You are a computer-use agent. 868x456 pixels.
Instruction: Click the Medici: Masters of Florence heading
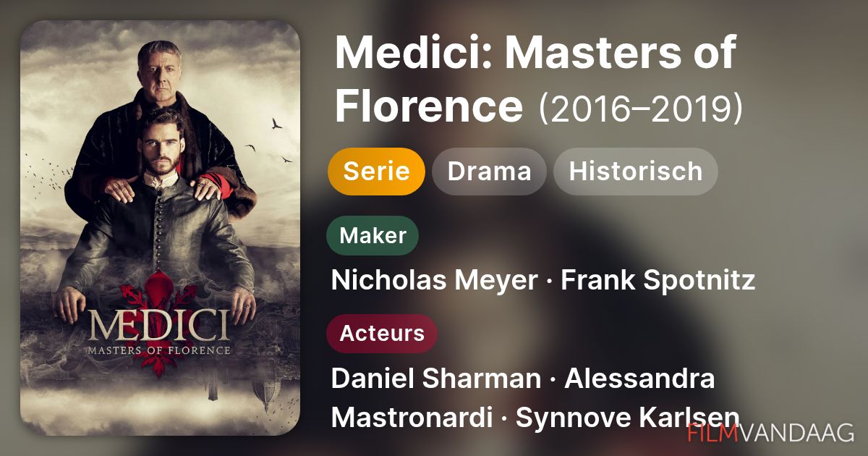click(x=534, y=80)
